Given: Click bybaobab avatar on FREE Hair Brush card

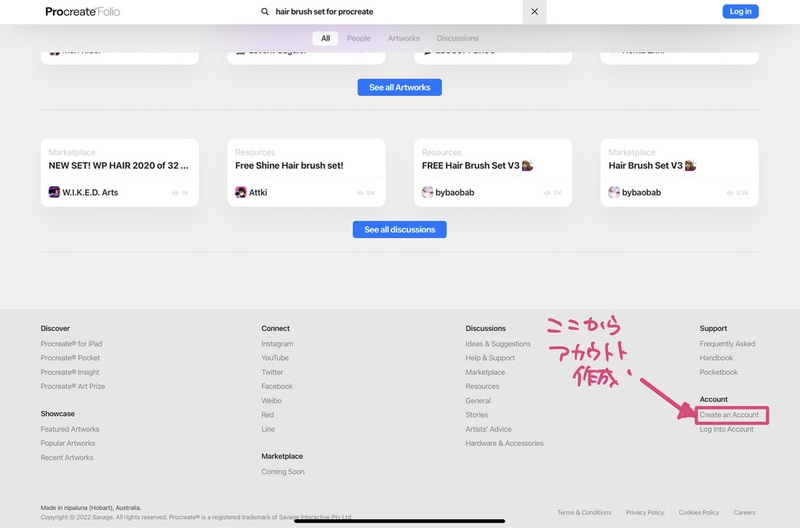Looking at the screenshot, I should click(x=428, y=192).
